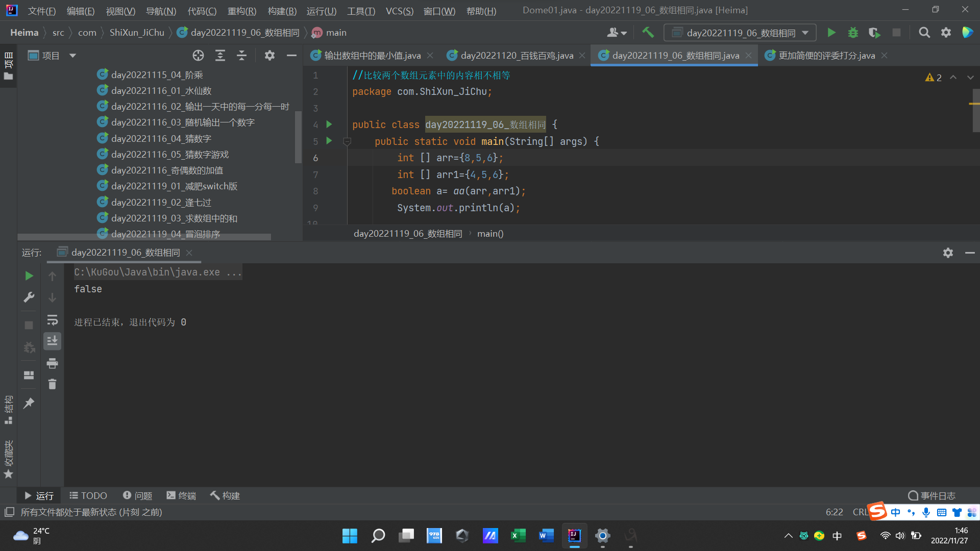Collapse all in project panel

coord(241,56)
